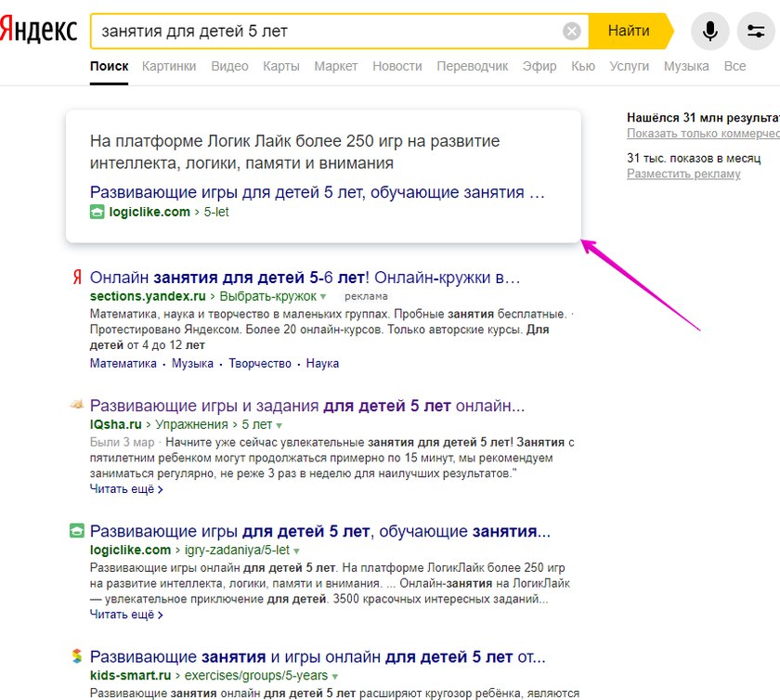Image resolution: width=780 pixels, height=700 pixels.
Task: Switch to the Видео tab
Action: click(x=230, y=66)
